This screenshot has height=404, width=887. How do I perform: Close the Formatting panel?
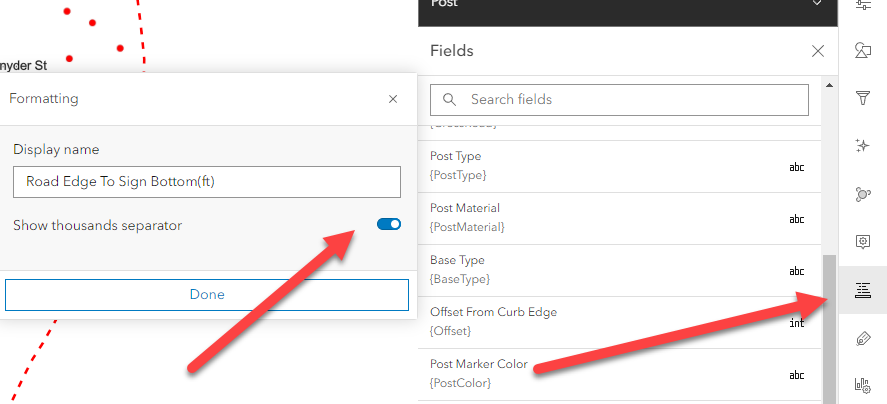(x=393, y=99)
